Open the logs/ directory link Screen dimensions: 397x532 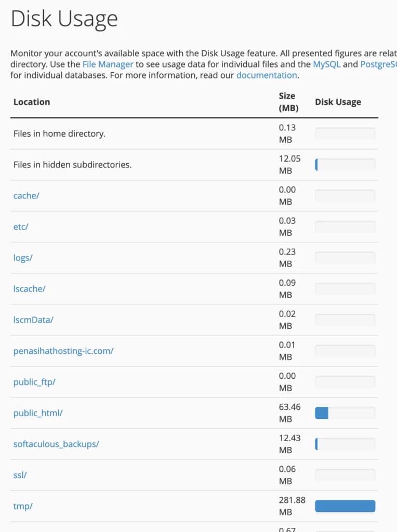click(x=22, y=258)
